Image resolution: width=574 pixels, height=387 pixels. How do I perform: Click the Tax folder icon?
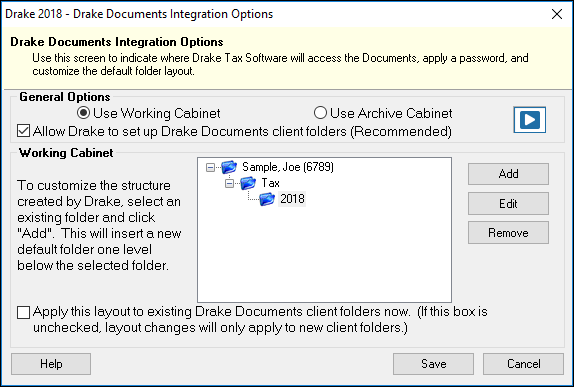tap(248, 183)
